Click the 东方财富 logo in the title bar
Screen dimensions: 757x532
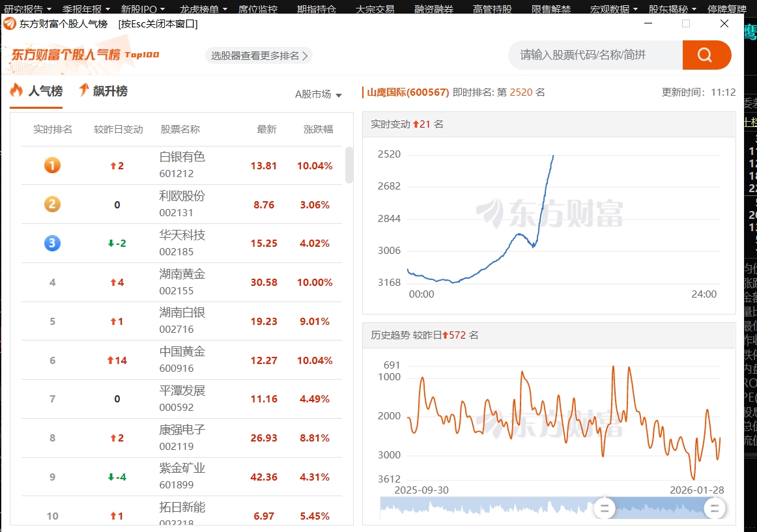tap(10, 23)
